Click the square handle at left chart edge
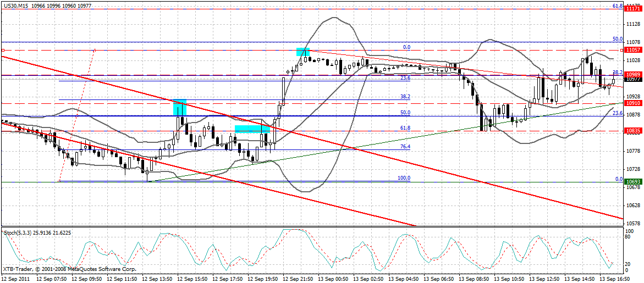This screenshot has height=283, width=644. coord(3,50)
